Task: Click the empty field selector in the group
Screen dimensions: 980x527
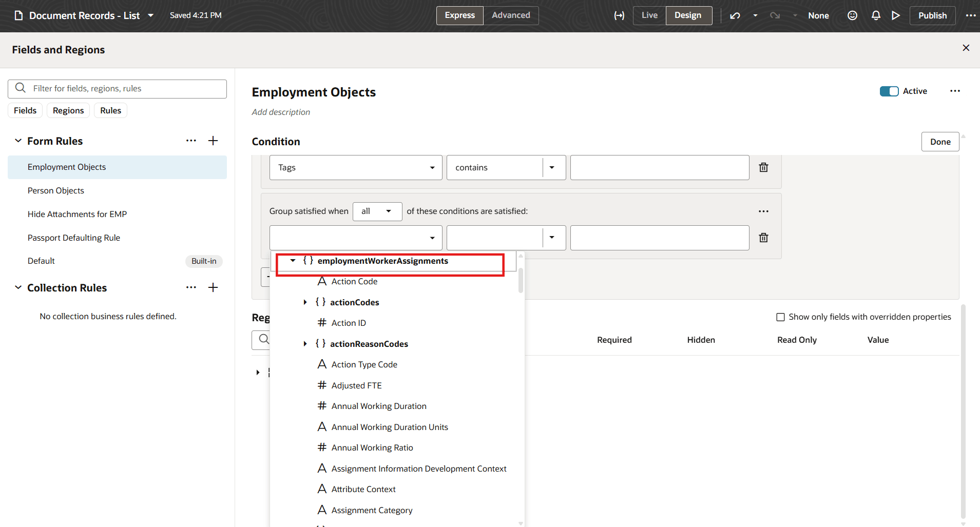Action: (356, 238)
